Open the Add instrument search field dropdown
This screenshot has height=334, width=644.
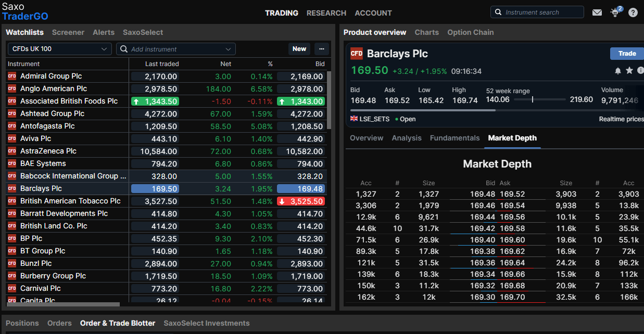tap(175, 48)
